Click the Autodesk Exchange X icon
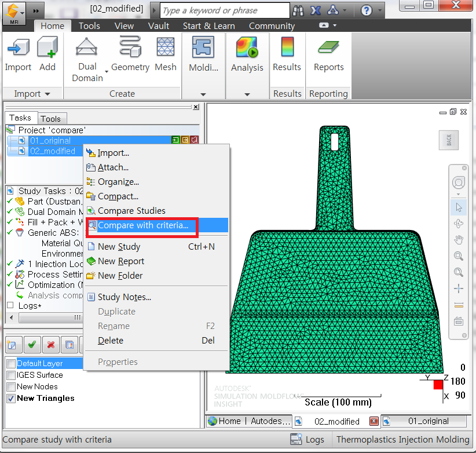Image resolution: width=476 pixels, height=453 pixels. tap(316, 11)
